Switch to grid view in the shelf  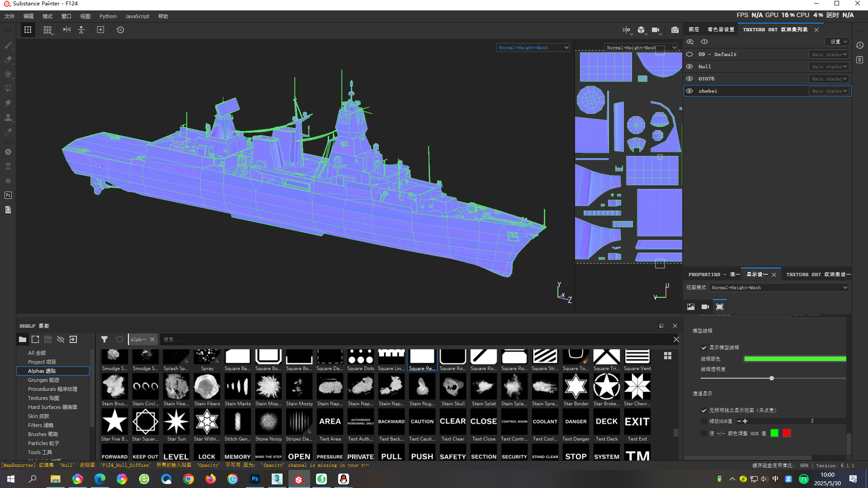click(x=667, y=356)
